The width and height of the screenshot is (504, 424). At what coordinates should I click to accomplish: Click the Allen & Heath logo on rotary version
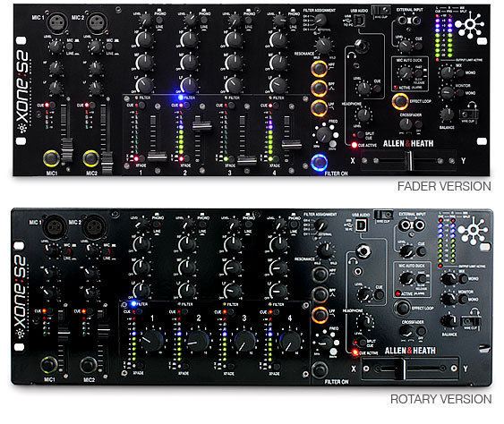[x=410, y=351]
